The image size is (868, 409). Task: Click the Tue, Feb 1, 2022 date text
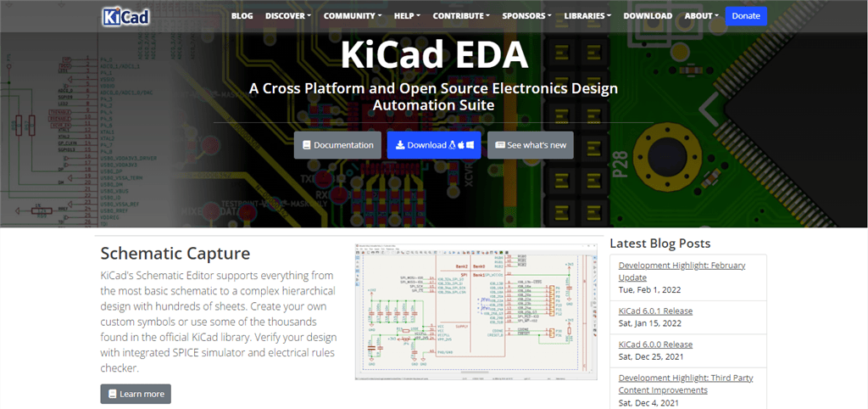click(x=649, y=290)
